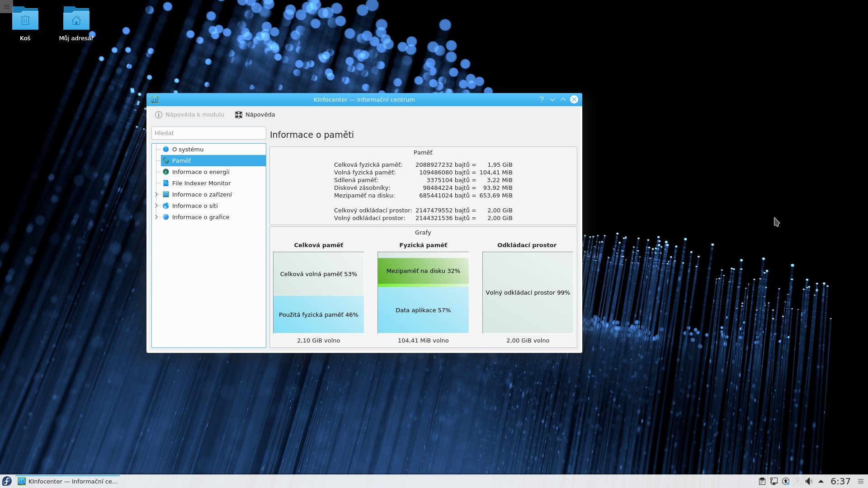Open File Indexer Monitor module
This screenshot has height=488, width=868.
click(x=201, y=183)
